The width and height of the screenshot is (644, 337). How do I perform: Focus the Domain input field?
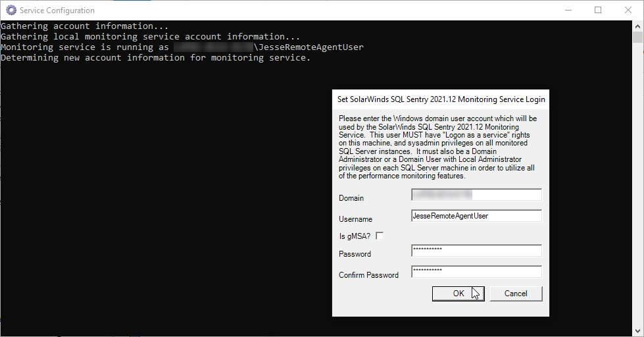[x=476, y=195]
